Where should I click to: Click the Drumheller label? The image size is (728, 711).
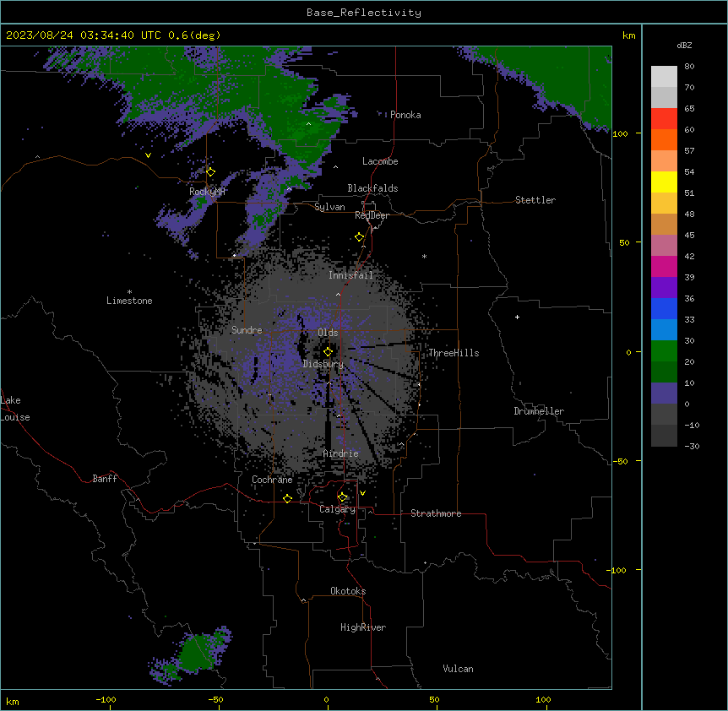point(539,411)
